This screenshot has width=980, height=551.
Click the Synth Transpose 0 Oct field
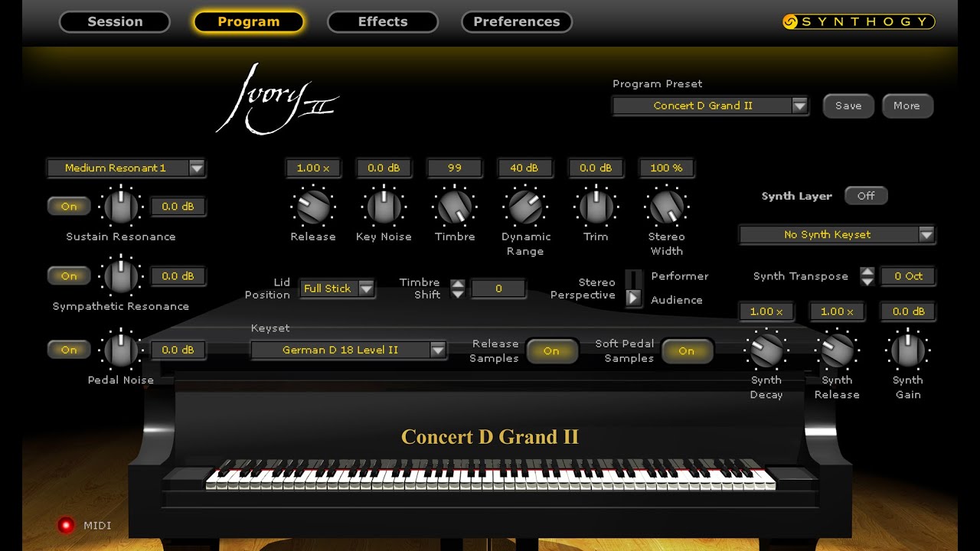tap(908, 276)
